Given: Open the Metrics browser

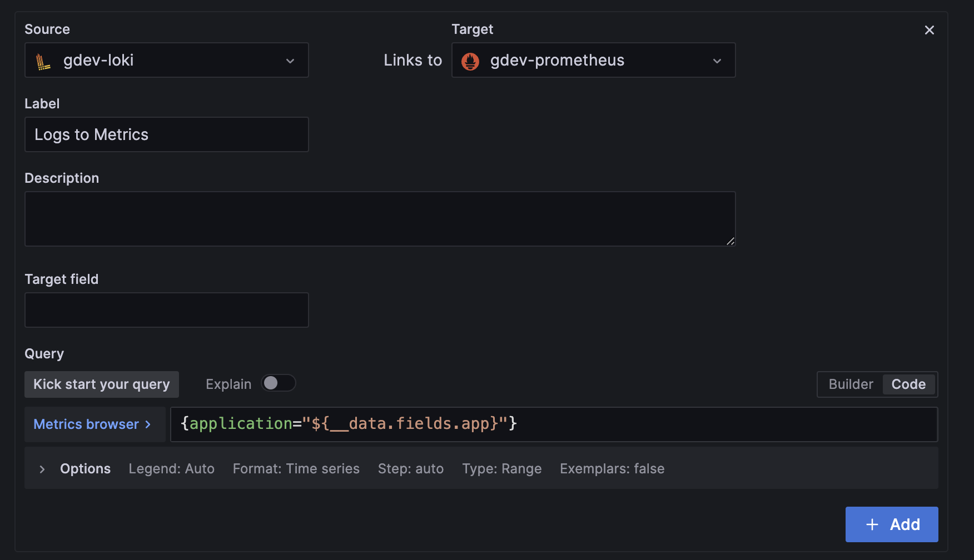Looking at the screenshot, I should (x=86, y=424).
